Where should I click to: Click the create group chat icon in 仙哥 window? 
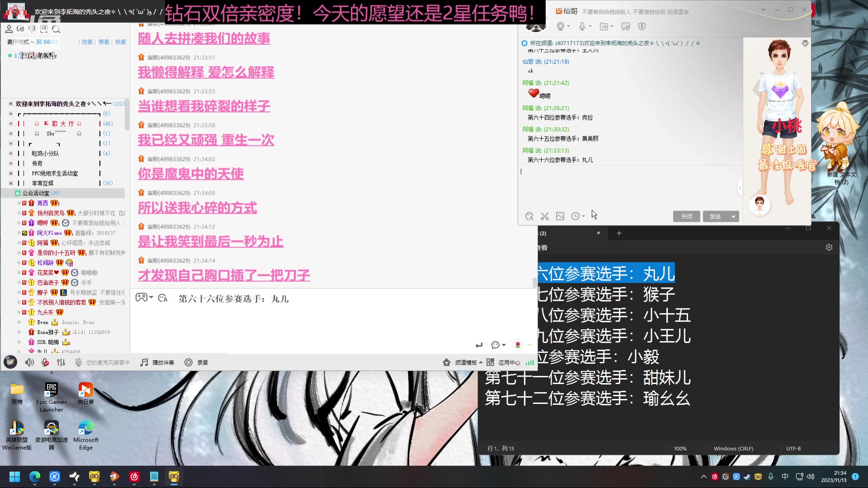pos(626,26)
